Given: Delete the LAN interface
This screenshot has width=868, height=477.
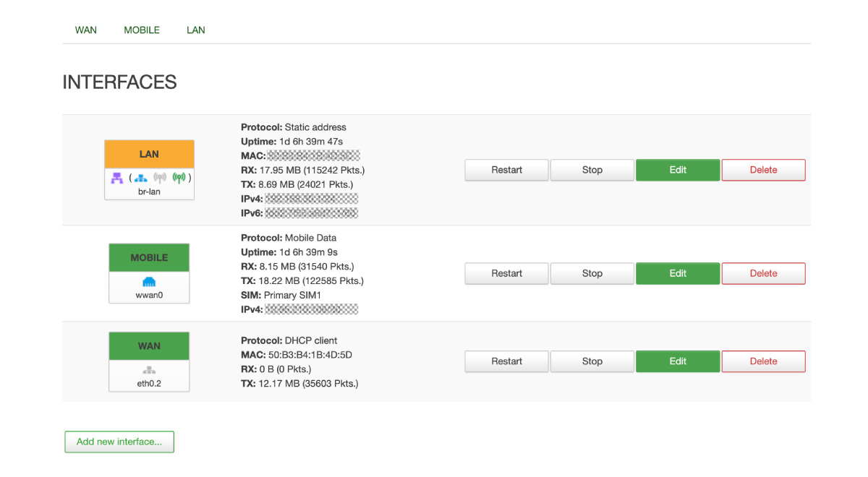Looking at the screenshot, I should coord(763,170).
